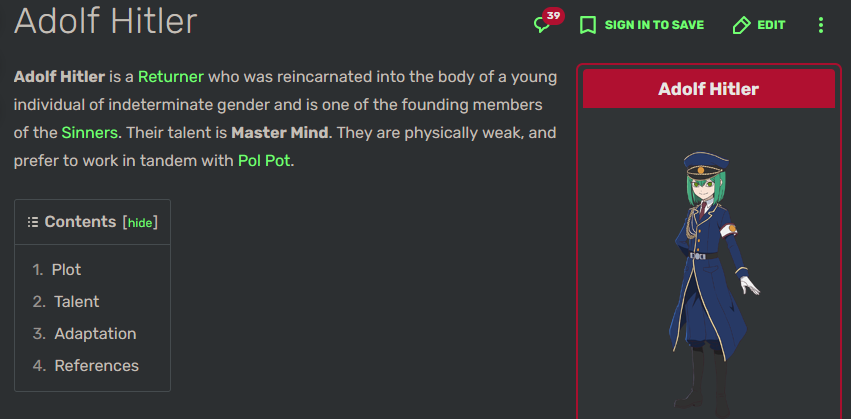Screen dimensions: 851x419
Task: Click the Contents heading text
Action: [80, 222]
